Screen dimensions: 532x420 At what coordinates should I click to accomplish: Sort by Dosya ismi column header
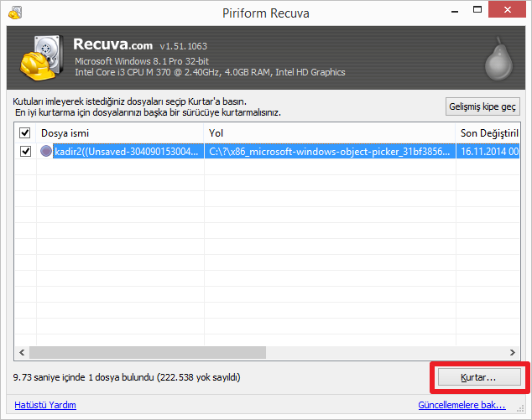[120, 133]
